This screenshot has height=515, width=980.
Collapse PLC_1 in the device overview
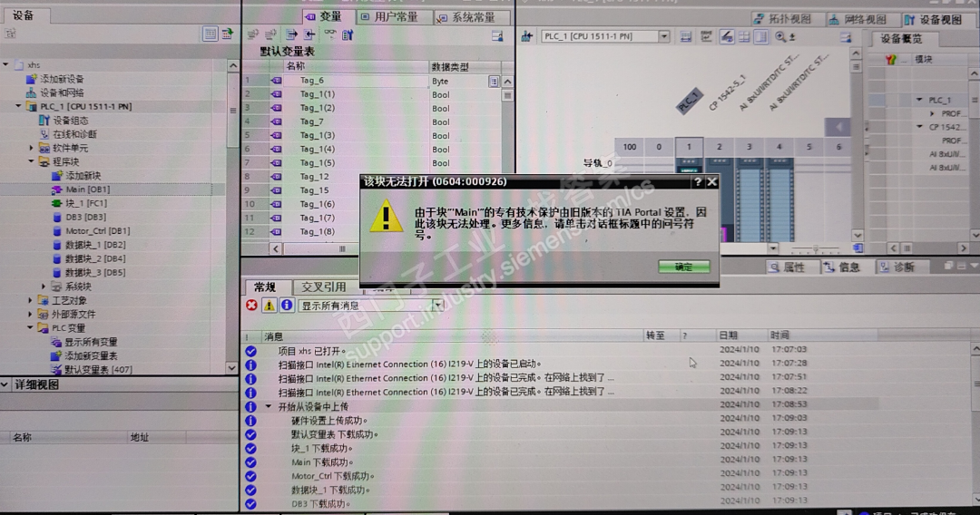tap(918, 99)
